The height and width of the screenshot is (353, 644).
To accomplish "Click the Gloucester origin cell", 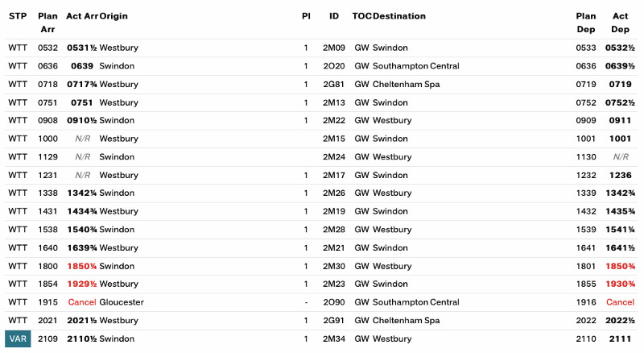I will 122,302.
